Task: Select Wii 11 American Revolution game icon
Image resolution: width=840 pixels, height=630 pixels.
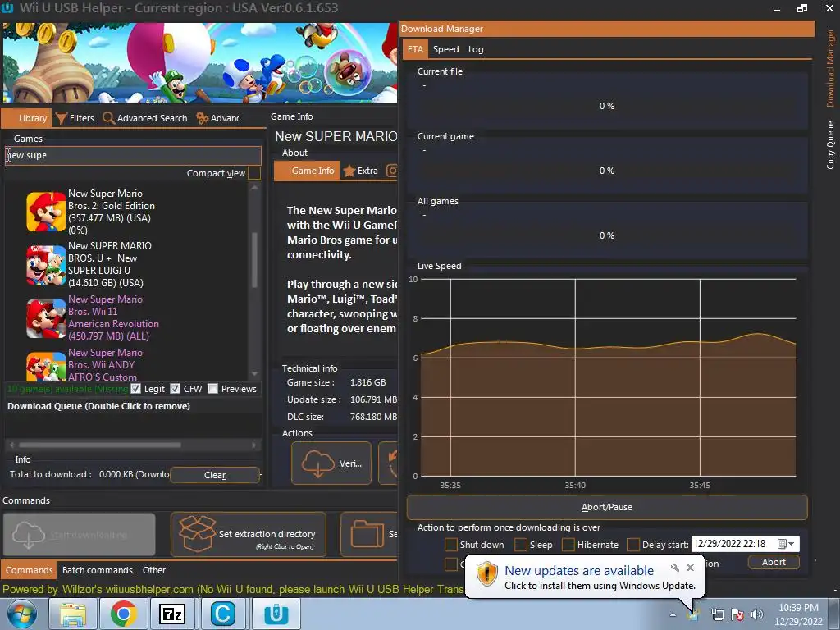Action: pyautogui.click(x=46, y=318)
